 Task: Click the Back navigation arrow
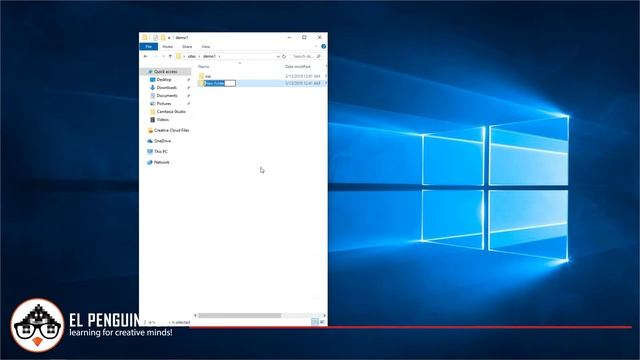[x=146, y=56]
